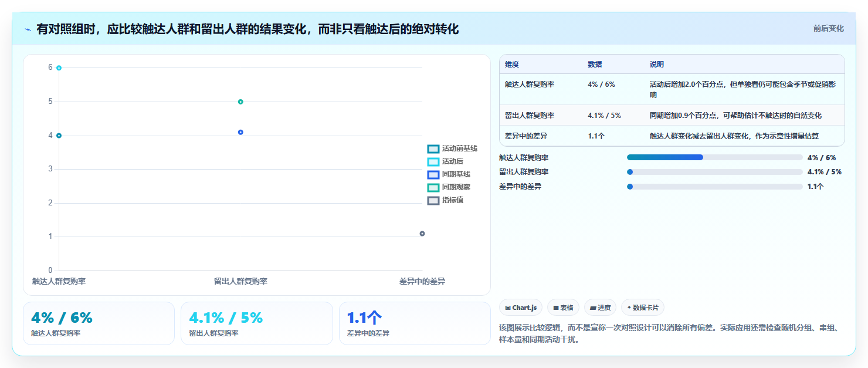Click the 维度 table column header
This screenshot has height=368, width=868.
512,65
